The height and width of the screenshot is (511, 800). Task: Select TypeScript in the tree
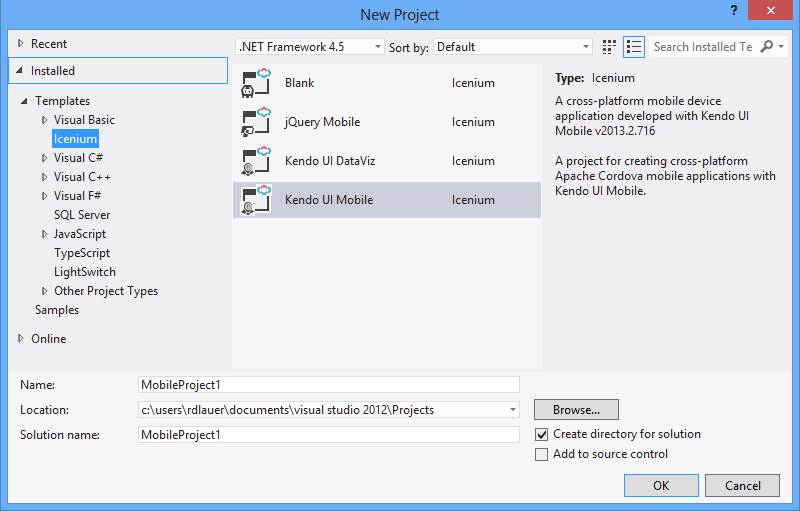[x=82, y=253]
